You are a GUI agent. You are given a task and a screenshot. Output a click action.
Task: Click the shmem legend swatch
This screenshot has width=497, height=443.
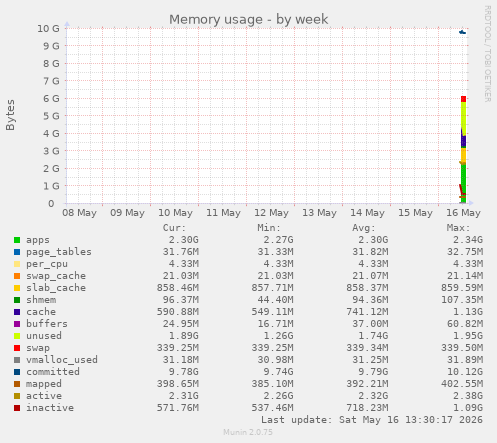coord(17,300)
